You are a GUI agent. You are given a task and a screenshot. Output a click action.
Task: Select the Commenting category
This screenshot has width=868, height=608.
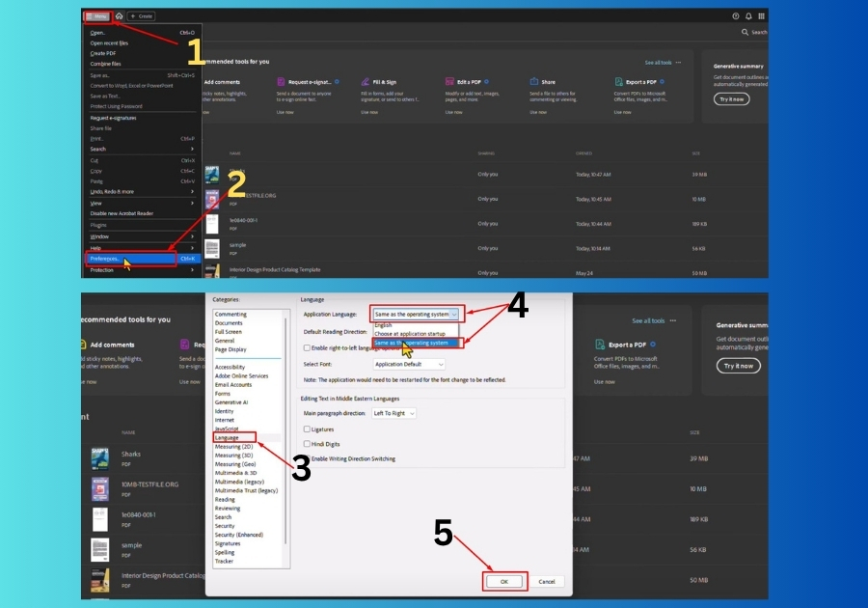point(231,314)
